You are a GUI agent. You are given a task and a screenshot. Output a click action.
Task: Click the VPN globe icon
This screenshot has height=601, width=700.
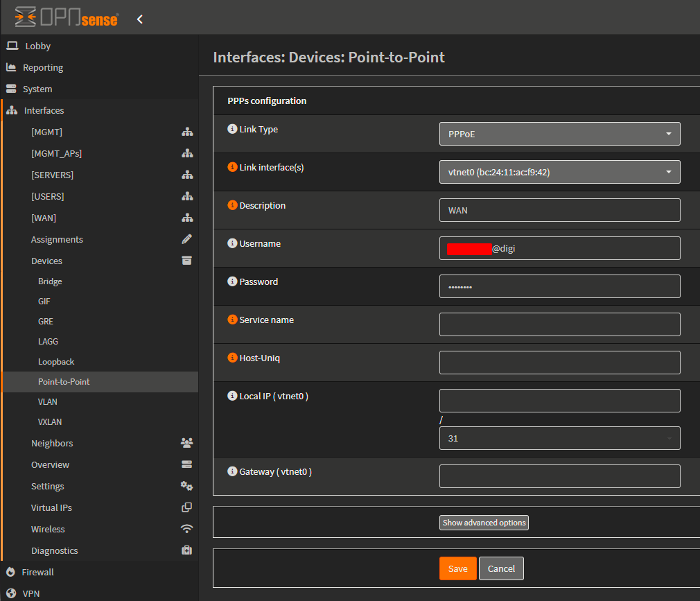click(11, 593)
